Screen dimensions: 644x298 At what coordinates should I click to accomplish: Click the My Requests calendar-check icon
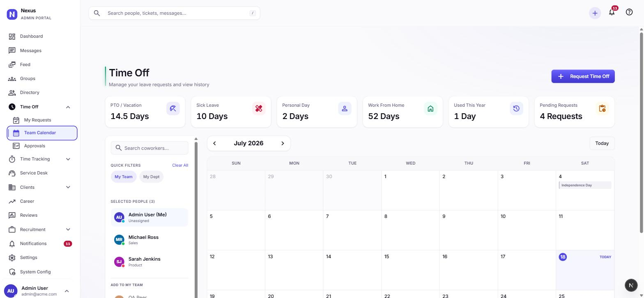[16, 120]
